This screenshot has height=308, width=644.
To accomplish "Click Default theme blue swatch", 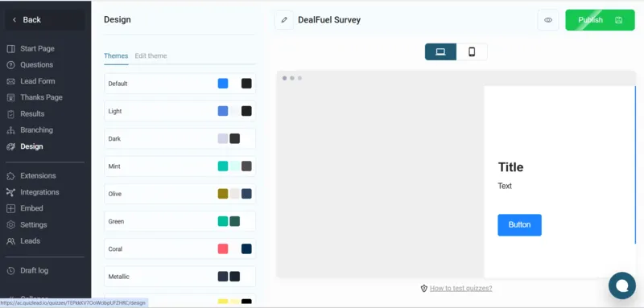I will coord(223,84).
